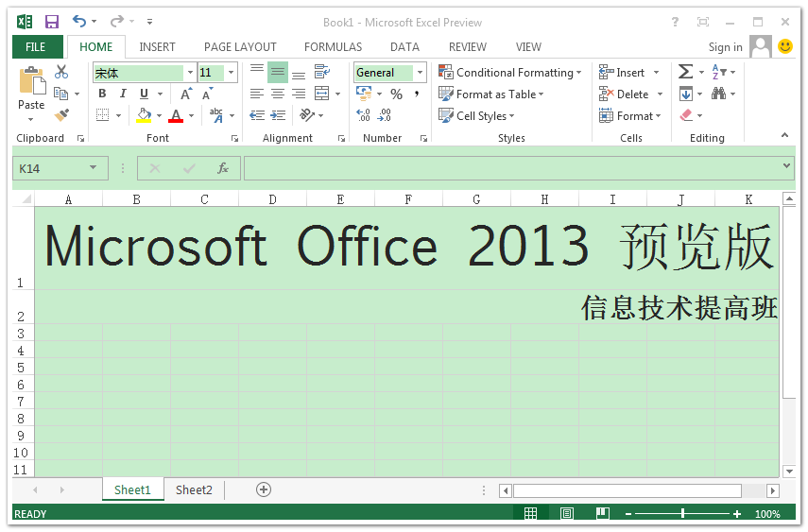808x532 pixels.
Task: Open Find & Select binoculars icon
Action: pos(718,94)
